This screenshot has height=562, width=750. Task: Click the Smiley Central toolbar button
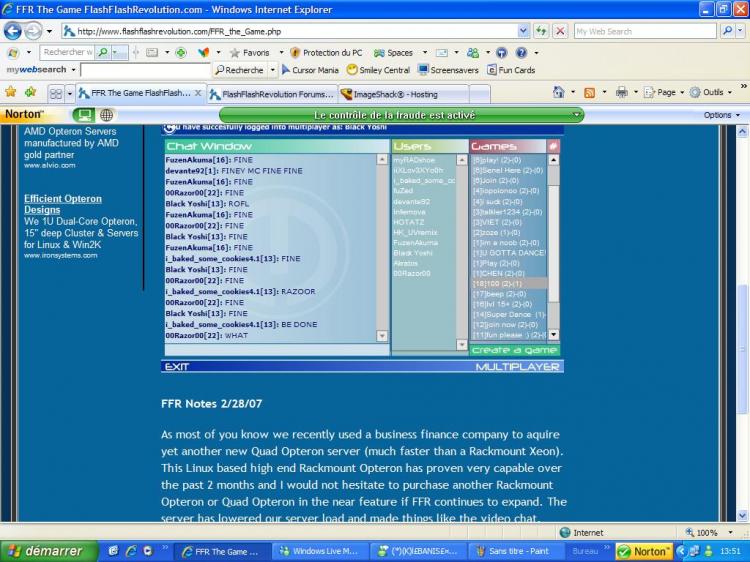378,70
